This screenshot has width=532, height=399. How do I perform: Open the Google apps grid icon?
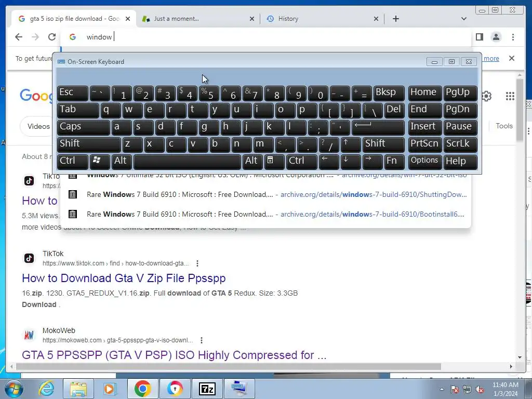[510, 96]
